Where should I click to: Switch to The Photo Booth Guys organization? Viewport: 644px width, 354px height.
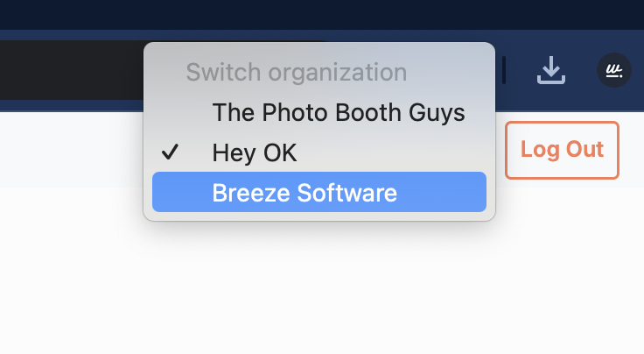click(x=338, y=113)
